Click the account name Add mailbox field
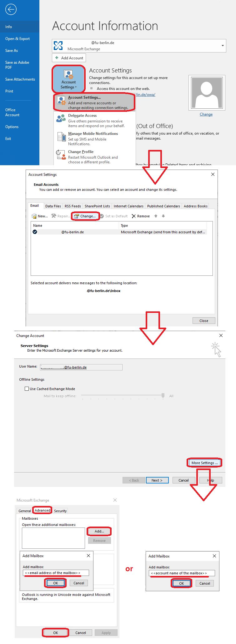 click(182, 573)
